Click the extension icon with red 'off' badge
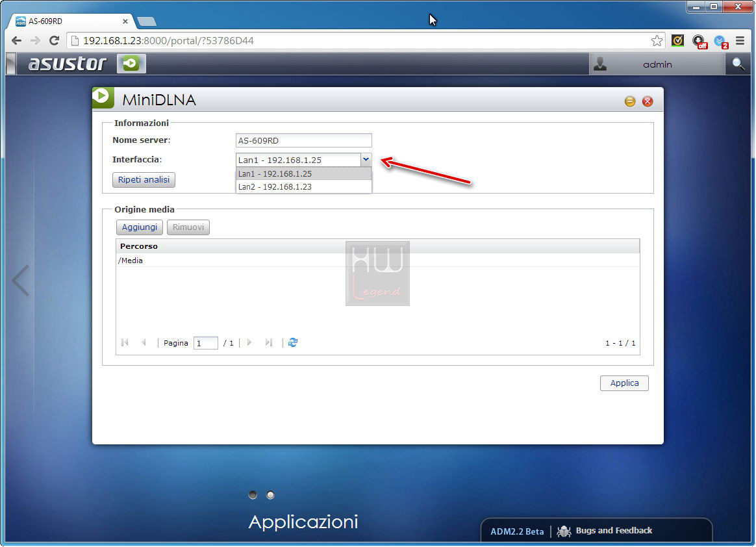This screenshot has width=756, height=547. [699, 42]
